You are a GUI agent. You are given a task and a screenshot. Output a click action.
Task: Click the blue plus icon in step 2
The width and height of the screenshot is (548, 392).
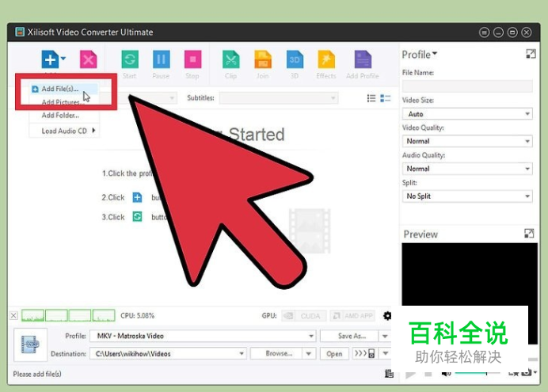(x=137, y=197)
